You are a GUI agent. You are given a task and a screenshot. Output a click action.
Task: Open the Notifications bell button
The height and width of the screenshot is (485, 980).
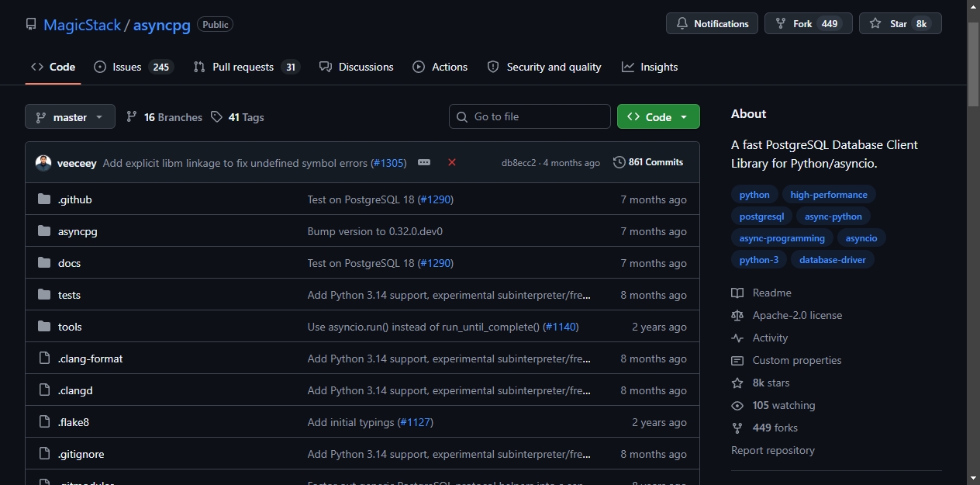712,23
